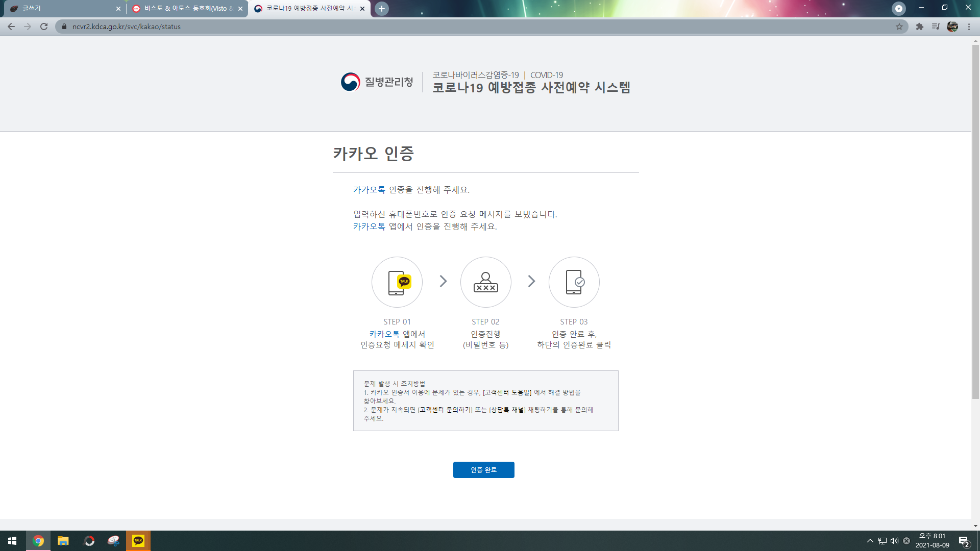Show hidden system tray icons
Viewport: 980px width, 551px height.
click(870, 541)
